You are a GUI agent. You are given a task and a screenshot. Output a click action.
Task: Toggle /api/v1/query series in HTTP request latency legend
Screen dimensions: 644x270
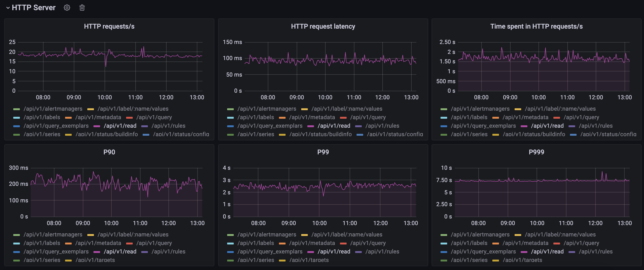(x=368, y=118)
